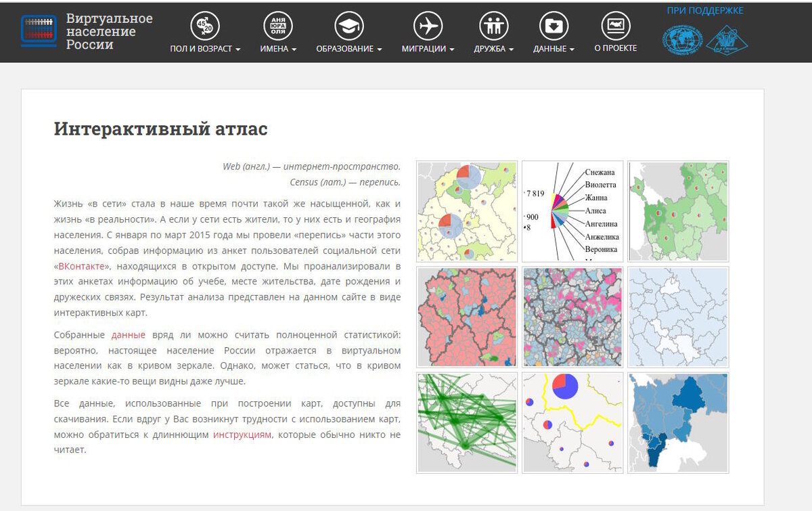Open the ДРУЖБА dropdown menu
The height and width of the screenshot is (511, 812).
point(494,49)
